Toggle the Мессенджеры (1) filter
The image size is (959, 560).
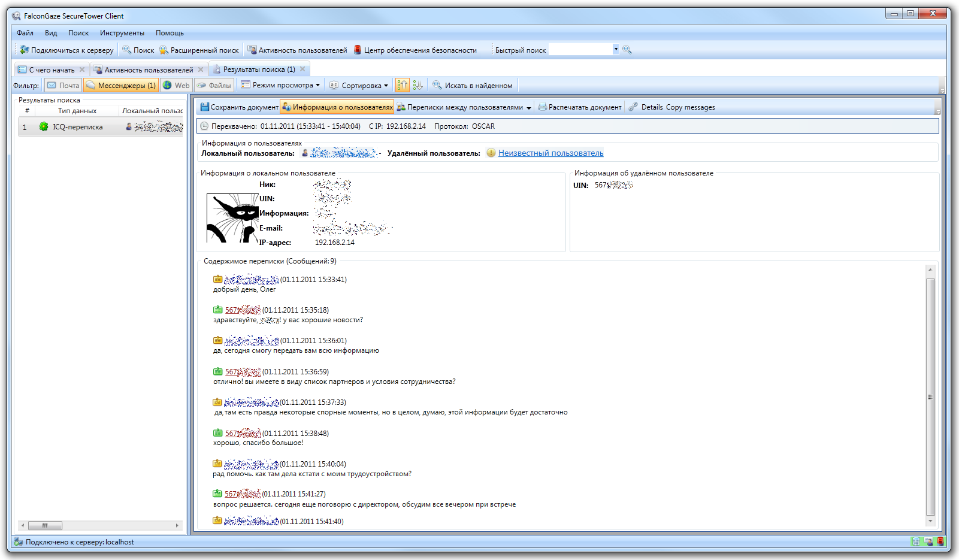click(121, 85)
